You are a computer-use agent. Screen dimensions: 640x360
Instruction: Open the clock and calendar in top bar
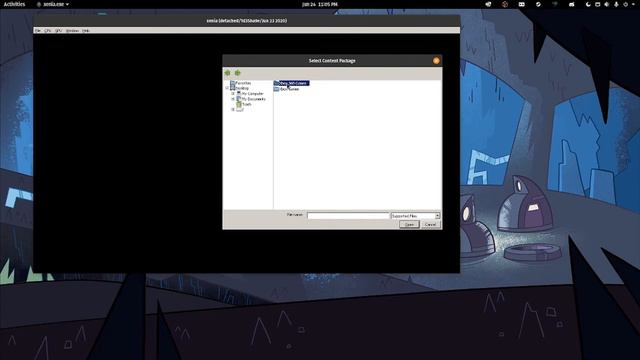coord(320,4)
